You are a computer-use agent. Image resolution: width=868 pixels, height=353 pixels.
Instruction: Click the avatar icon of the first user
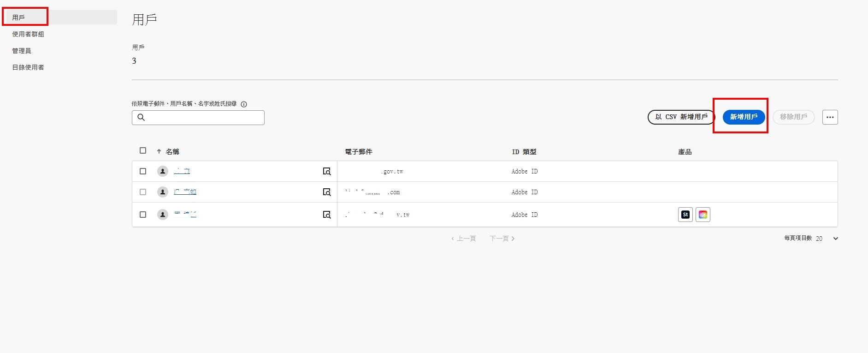coord(163,171)
